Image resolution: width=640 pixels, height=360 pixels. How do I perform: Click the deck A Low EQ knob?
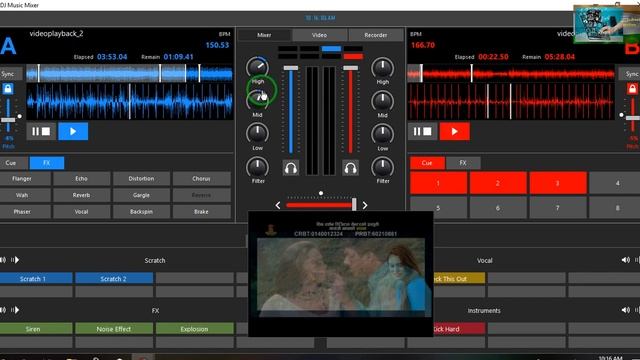coord(257,134)
